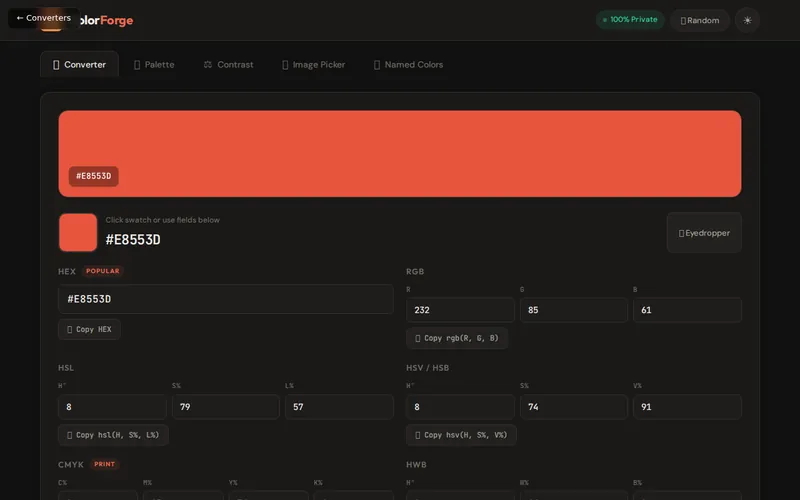800x500 pixels.
Task: Toggle light theme with sun icon
Action: 747,20
